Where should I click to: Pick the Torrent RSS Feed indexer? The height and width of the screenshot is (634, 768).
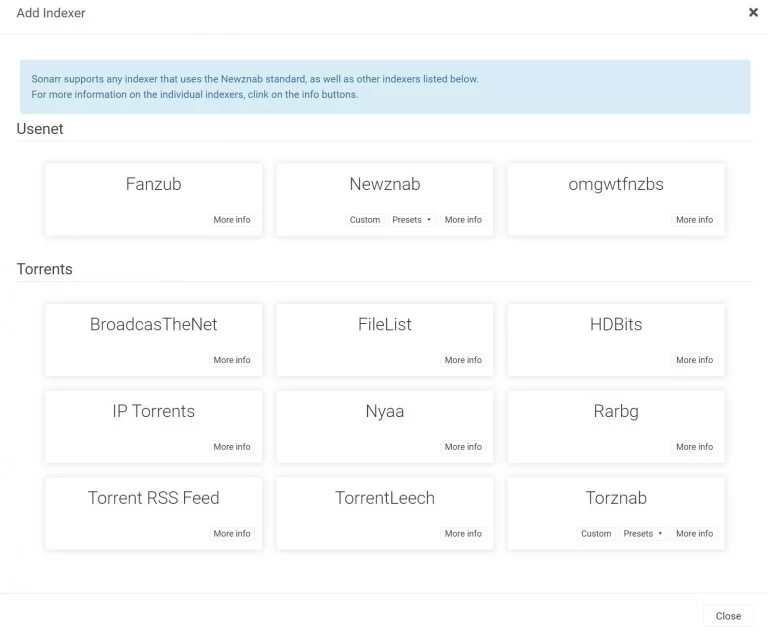(x=153, y=498)
